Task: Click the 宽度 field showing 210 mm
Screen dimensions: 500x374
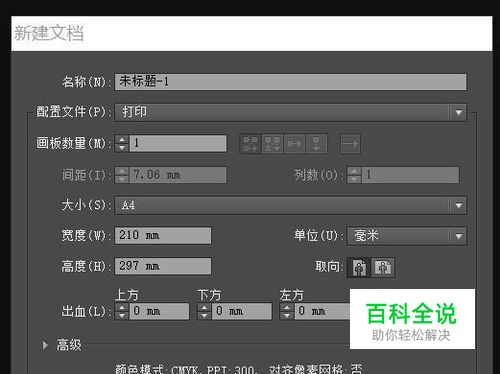Action: pyautogui.click(x=163, y=236)
